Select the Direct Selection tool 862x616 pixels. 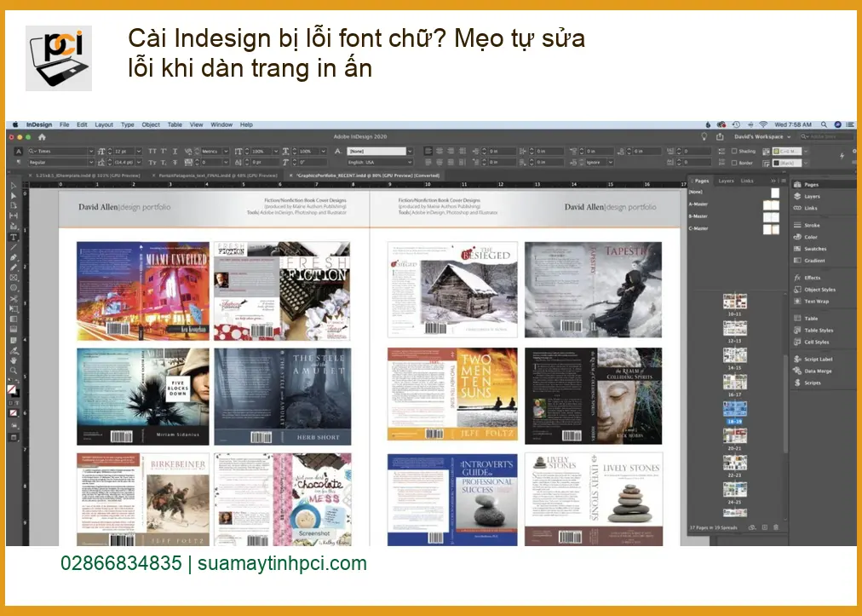pos(14,195)
